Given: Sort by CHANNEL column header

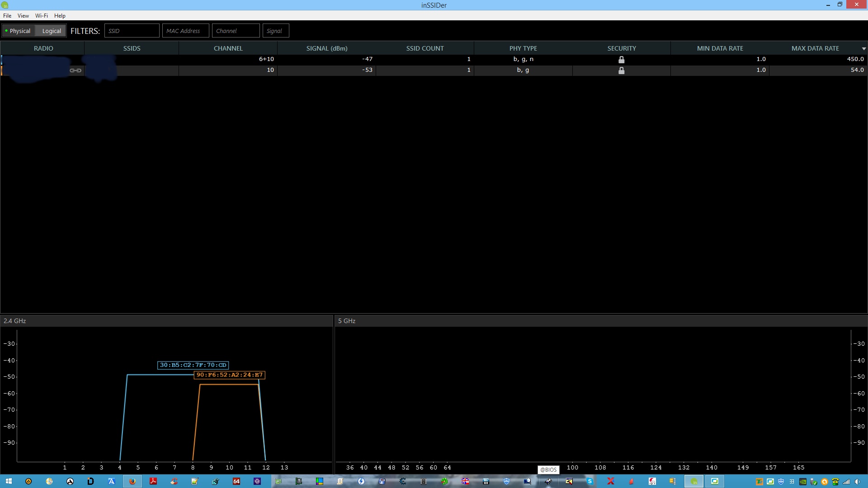Looking at the screenshot, I should (x=228, y=48).
